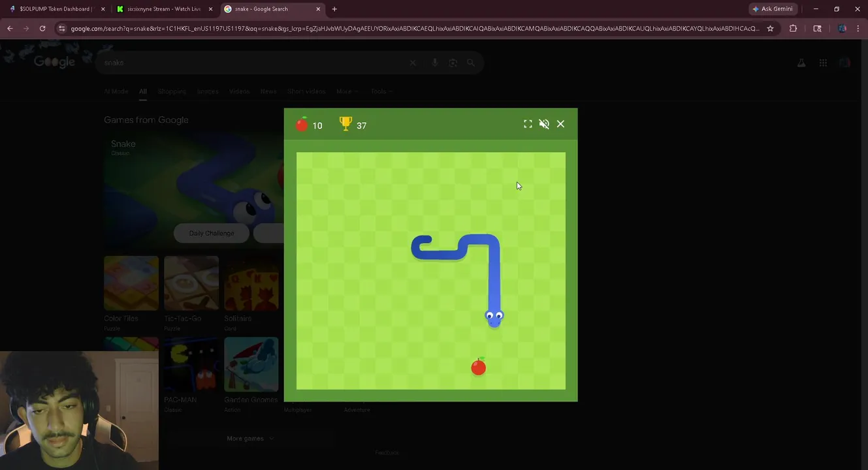Expand More games list
Screen dimensions: 868x470
pyautogui.click(x=250, y=439)
